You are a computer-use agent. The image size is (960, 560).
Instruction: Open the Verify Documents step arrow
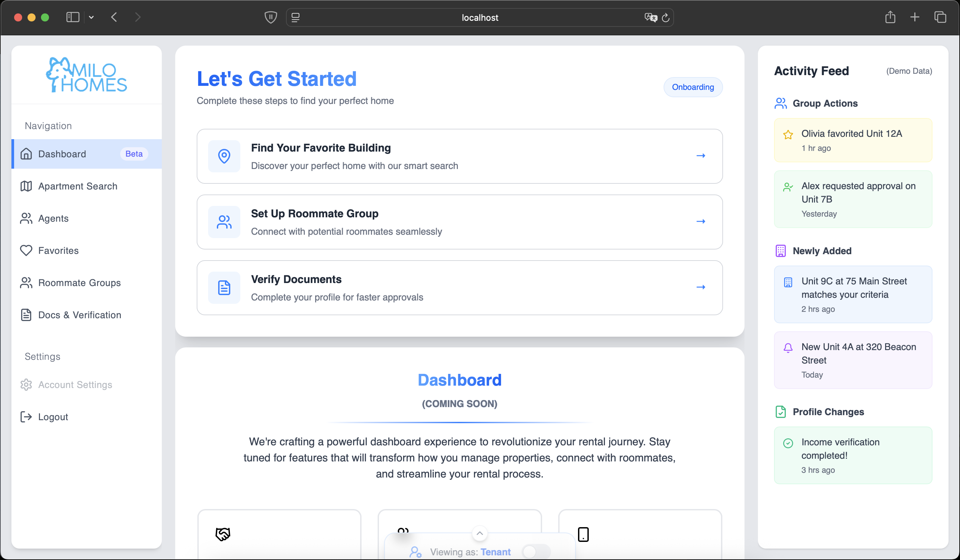point(701,287)
